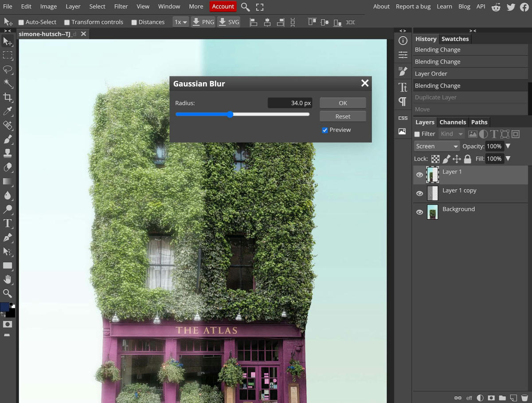This screenshot has height=403, width=532.
Task: Pick the Lasso selection tool
Action: [8, 69]
